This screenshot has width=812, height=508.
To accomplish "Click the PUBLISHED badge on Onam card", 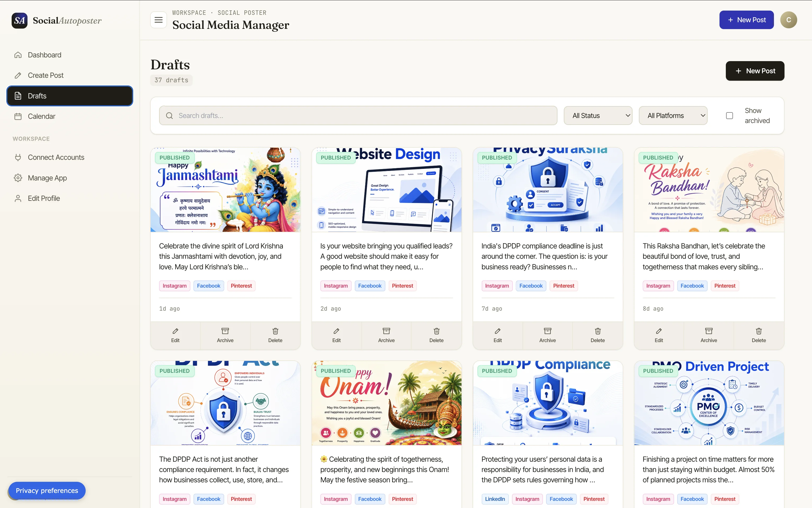I will pos(335,371).
